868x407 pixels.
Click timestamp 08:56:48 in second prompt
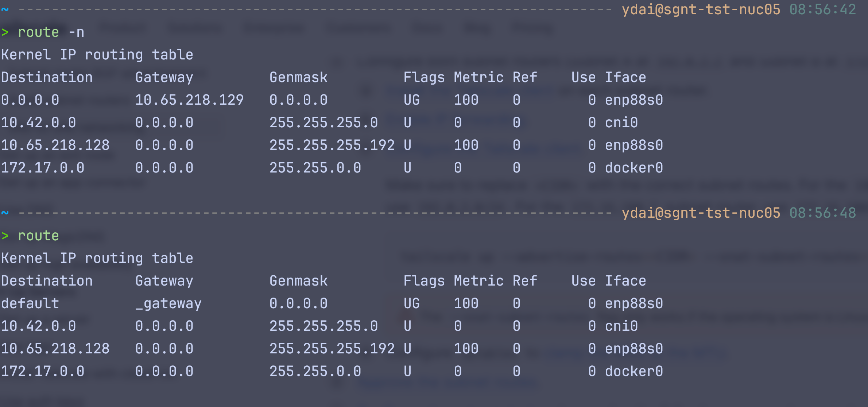click(822, 213)
